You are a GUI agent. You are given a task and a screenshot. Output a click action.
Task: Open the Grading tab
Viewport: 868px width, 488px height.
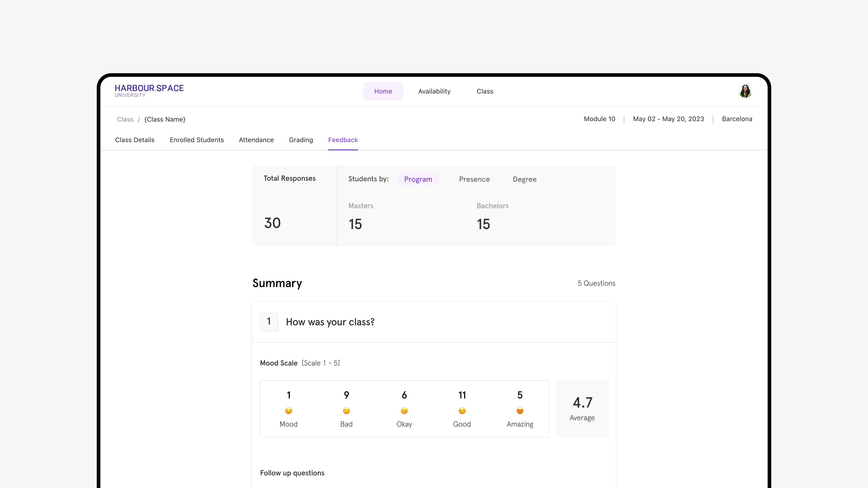click(x=301, y=140)
